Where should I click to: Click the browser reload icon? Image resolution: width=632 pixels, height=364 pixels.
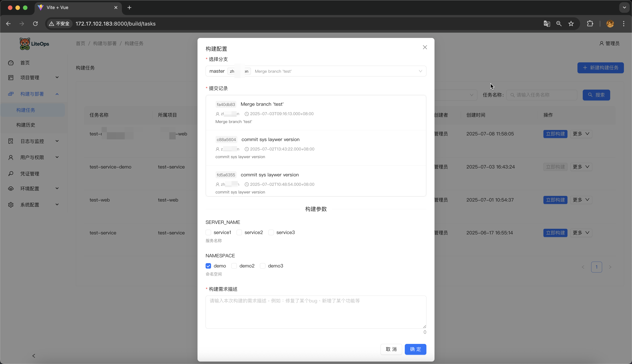pyautogui.click(x=35, y=23)
